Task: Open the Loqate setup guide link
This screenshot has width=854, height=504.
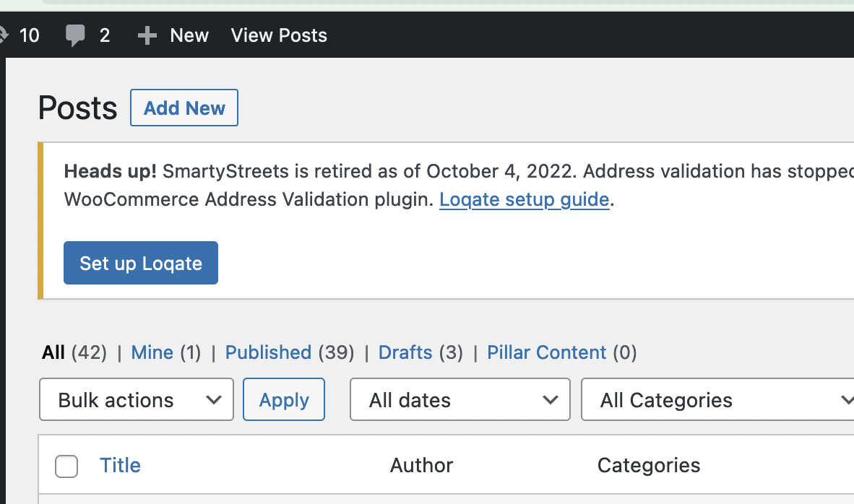Action: pos(524,199)
